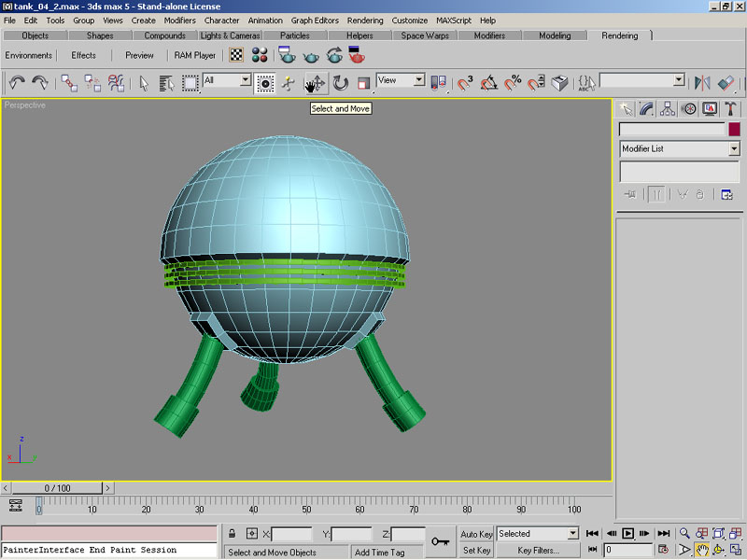Click the Undo arrow icon
This screenshot has width=747, height=560.
click(x=17, y=83)
